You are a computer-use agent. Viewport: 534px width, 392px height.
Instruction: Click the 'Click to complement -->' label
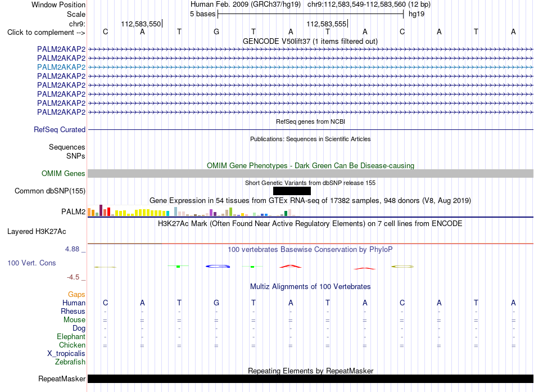[x=46, y=33]
